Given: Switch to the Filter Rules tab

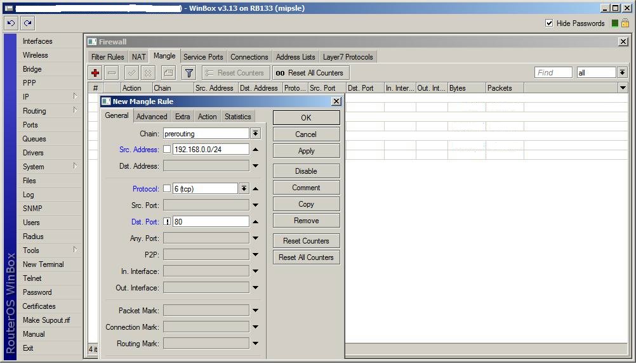Looking at the screenshot, I should tap(107, 57).
